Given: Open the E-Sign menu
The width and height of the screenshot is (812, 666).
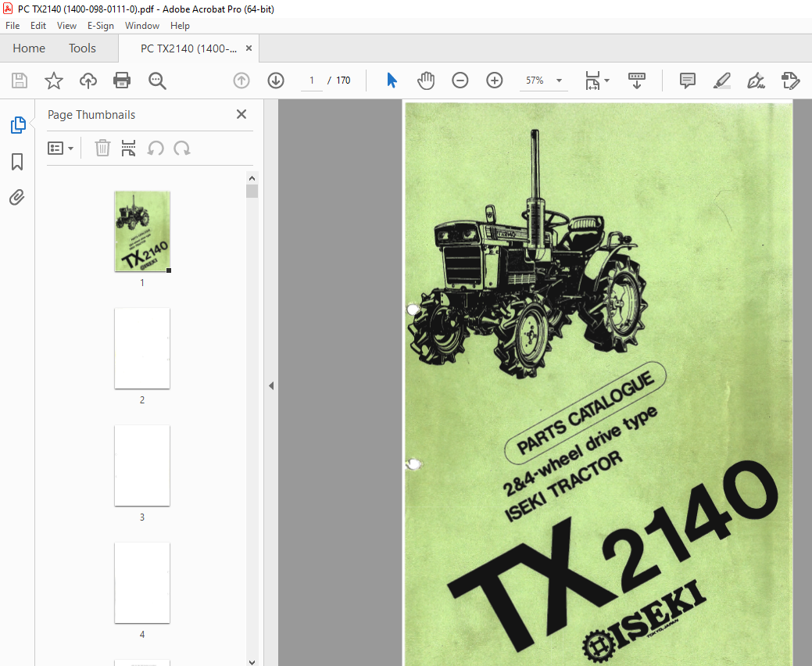Looking at the screenshot, I should point(101,25).
